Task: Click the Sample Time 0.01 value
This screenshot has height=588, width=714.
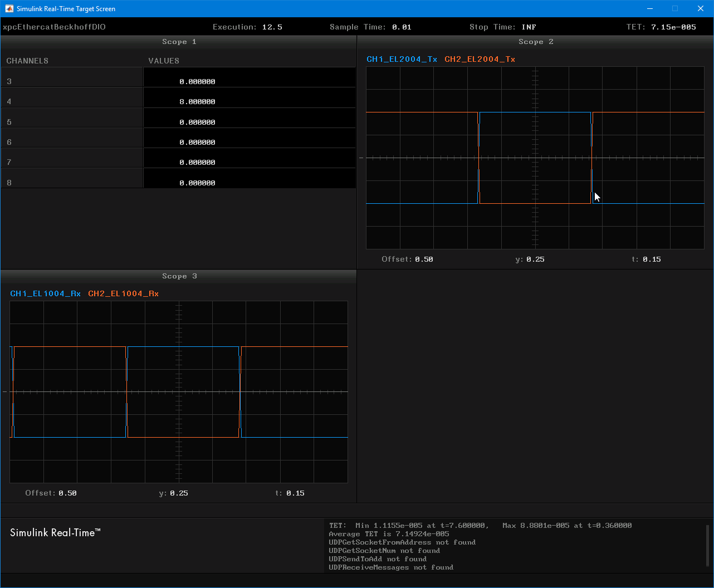Action: [x=401, y=27]
